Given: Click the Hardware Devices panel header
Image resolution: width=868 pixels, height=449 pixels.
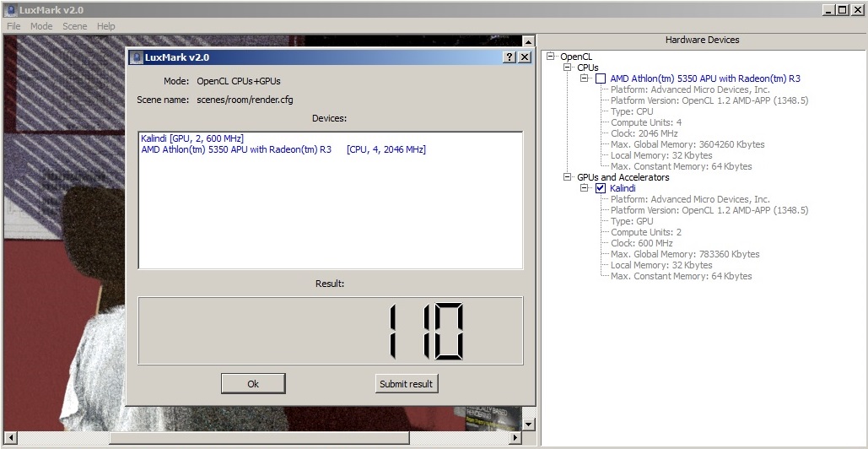Looking at the screenshot, I should click(702, 40).
